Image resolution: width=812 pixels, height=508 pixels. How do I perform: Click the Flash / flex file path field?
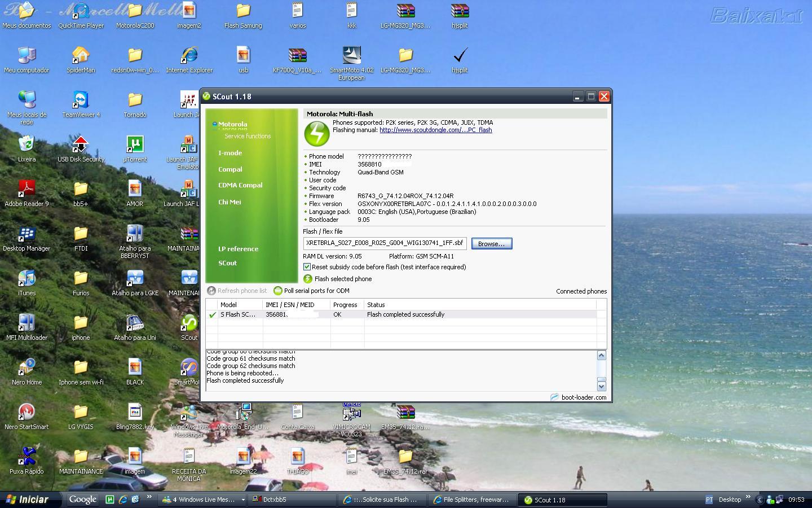385,243
